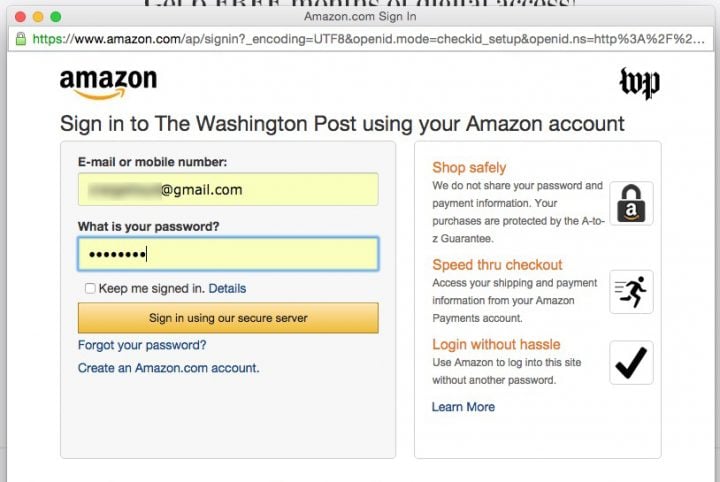Toggle the Keep me signed in checkbox
720x482 pixels.
click(90, 288)
